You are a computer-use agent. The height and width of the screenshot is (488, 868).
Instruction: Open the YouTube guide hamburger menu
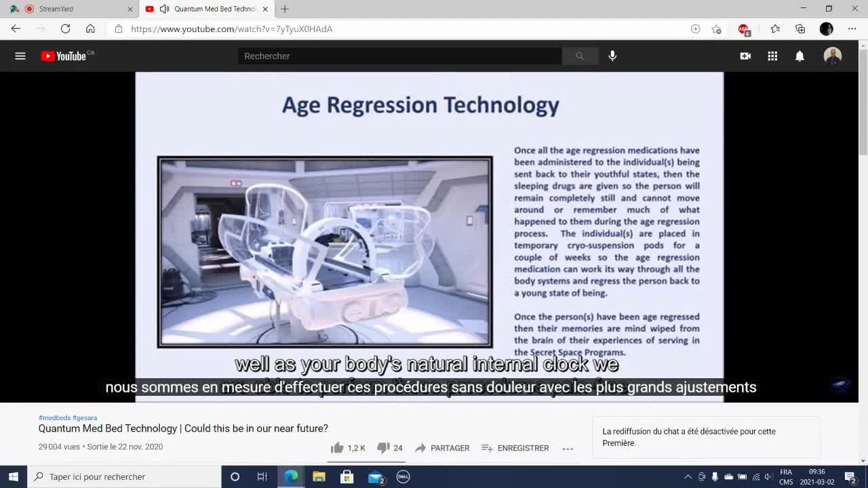click(x=20, y=56)
